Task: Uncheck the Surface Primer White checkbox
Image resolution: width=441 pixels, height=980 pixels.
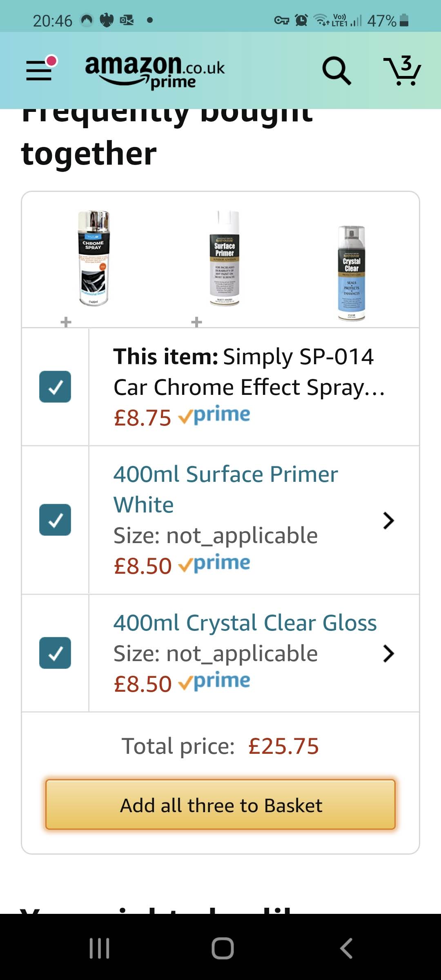Action: pos(55,520)
